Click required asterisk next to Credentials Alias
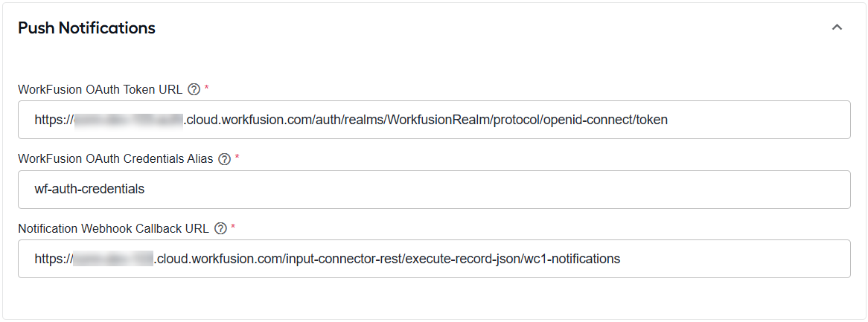 click(237, 158)
